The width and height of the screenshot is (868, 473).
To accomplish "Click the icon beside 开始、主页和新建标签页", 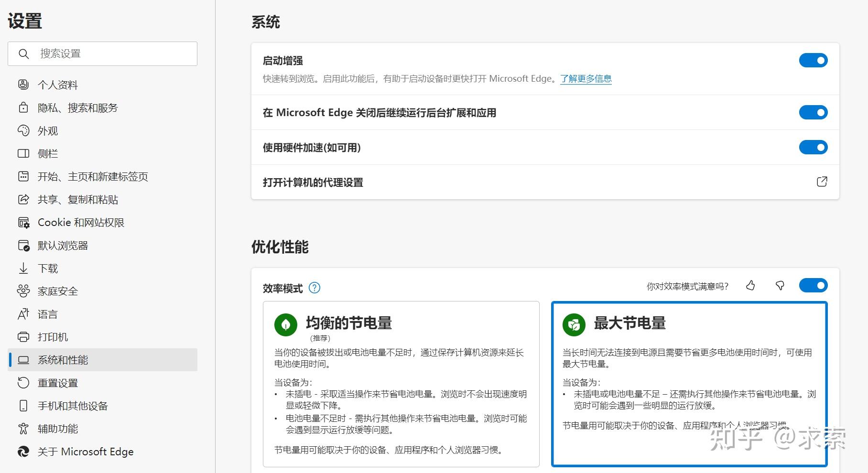I will click(23, 176).
